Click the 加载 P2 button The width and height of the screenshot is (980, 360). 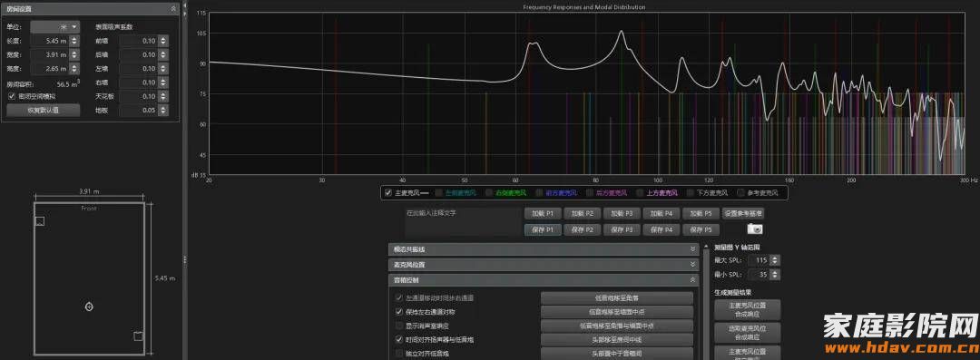click(x=582, y=213)
